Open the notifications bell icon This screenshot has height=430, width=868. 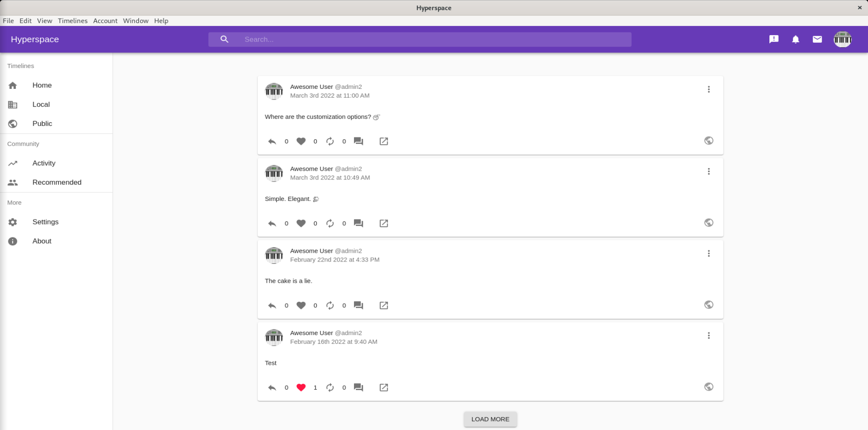click(x=795, y=39)
